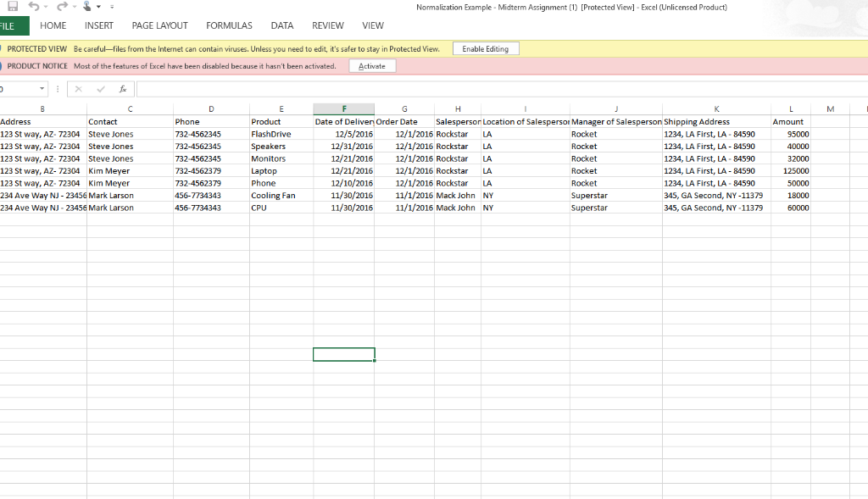
Task: Open the Touch/Mouse Mode dropdown arrow
Action: [x=98, y=7]
